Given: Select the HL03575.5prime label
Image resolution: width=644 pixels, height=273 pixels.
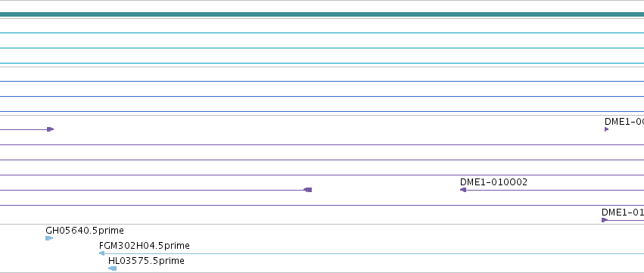Looking at the screenshot, I should tap(146, 261).
